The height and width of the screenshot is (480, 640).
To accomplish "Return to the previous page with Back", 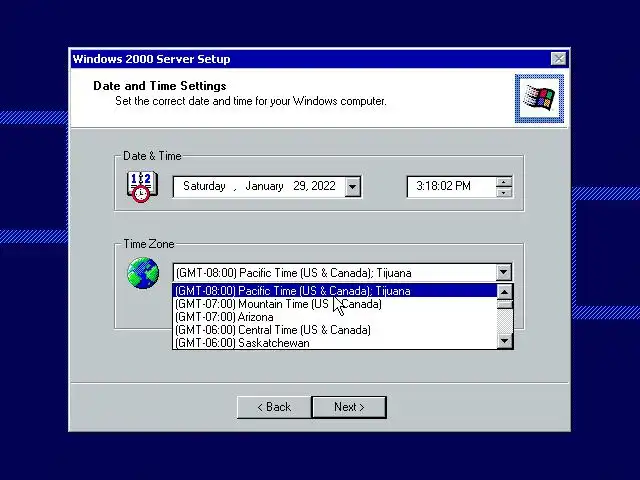I will [274, 407].
